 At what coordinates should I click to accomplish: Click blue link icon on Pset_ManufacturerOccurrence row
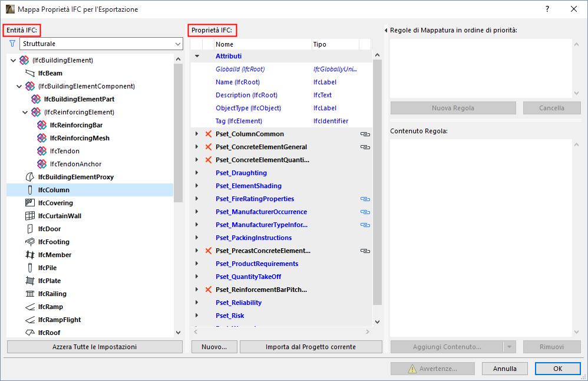click(x=365, y=212)
